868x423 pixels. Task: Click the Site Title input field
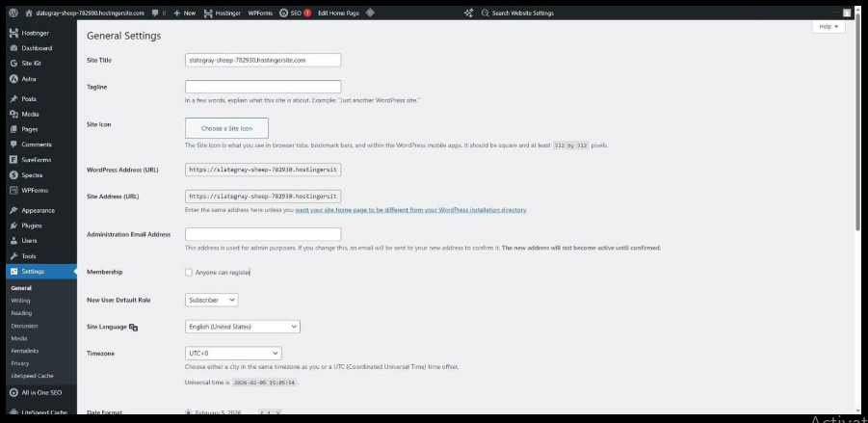tap(263, 60)
